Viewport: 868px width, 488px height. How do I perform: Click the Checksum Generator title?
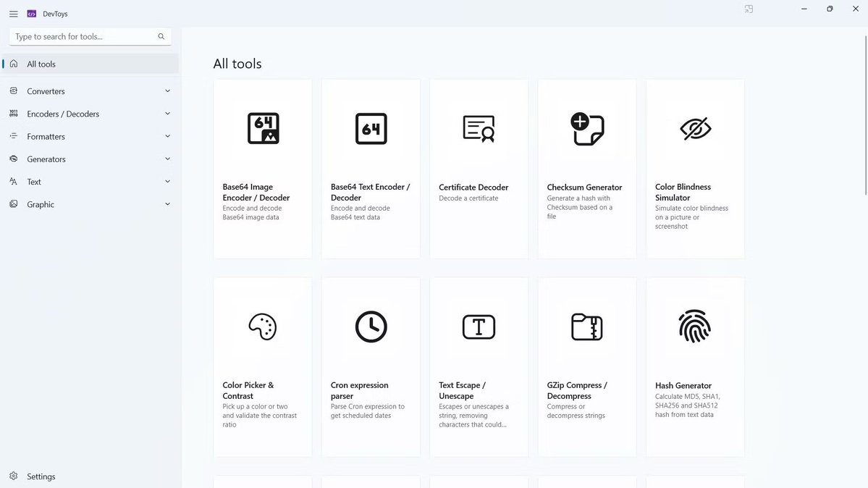[x=584, y=188]
